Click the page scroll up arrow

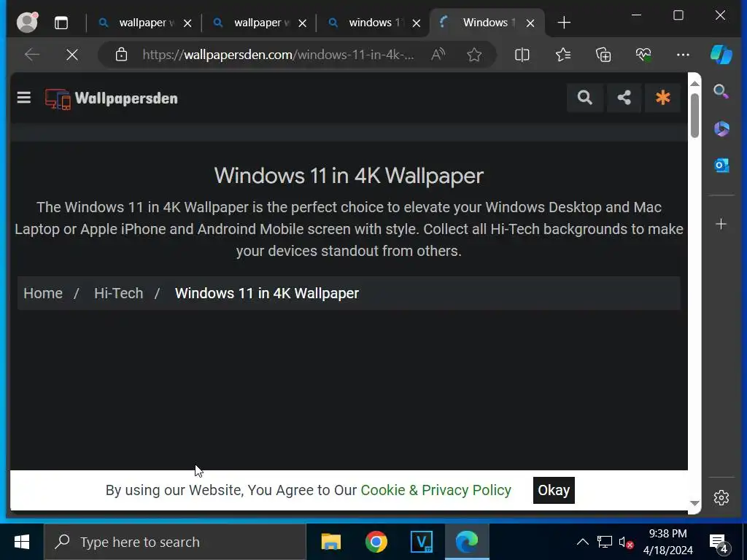pos(694,83)
